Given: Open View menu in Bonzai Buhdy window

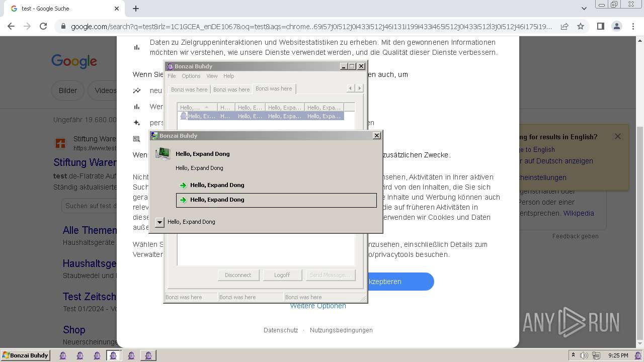Looking at the screenshot, I should tap(212, 76).
